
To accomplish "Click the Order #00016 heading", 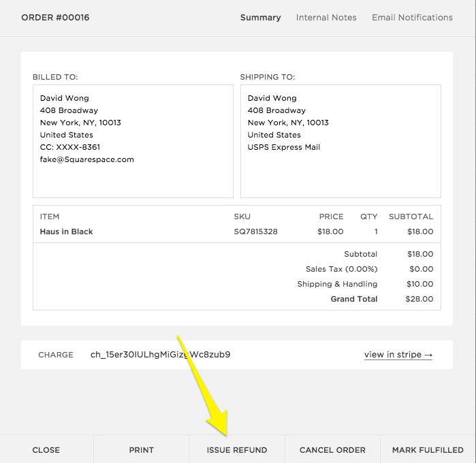I will pyautogui.click(x=55, y=18).
